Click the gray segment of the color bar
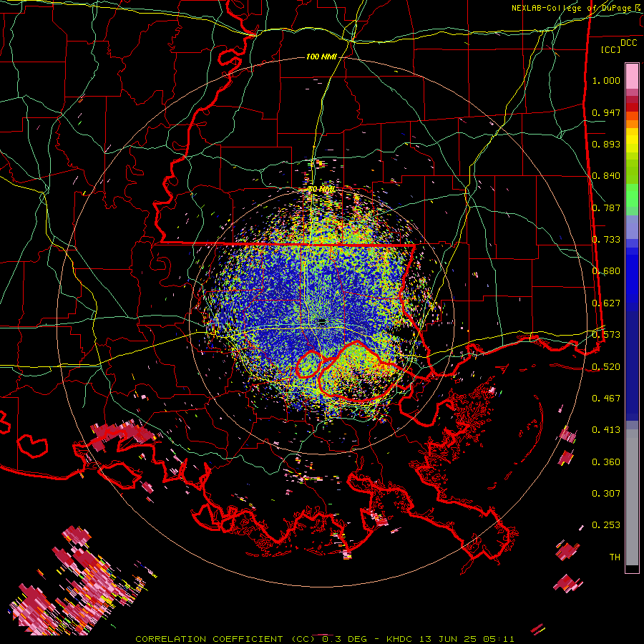Screen dimensions: 644x644 tap(632, 497)
